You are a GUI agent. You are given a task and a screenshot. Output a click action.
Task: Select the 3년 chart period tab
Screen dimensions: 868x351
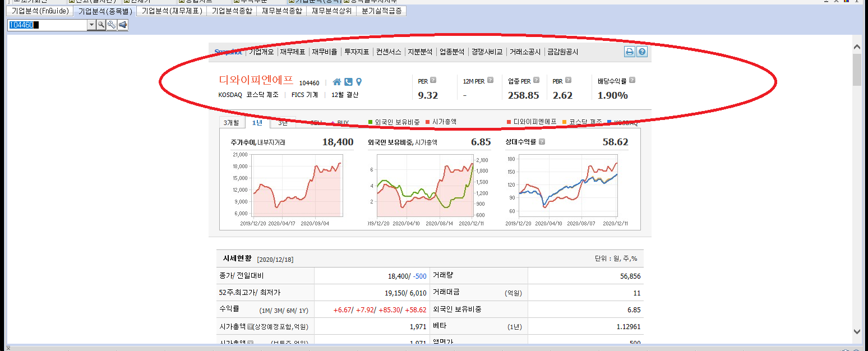(283, 123)
